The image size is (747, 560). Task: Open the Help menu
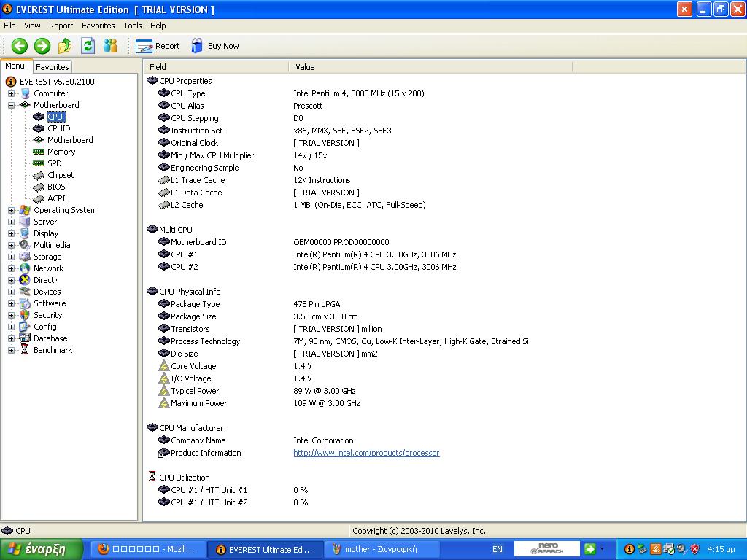click(158, 26)
